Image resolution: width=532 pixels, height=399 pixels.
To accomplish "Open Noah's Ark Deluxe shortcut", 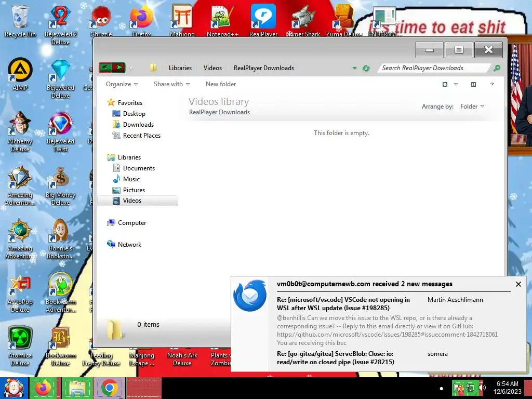I will coord(182,359).
